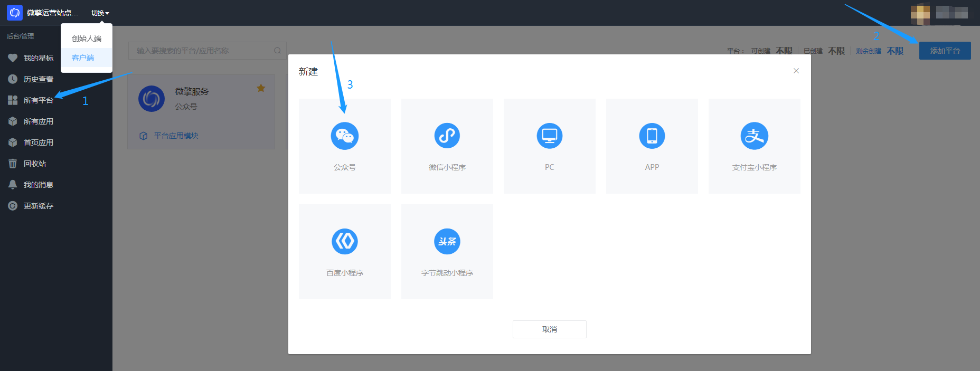Click the clock icon beside 历史查看
This screenshot has height=371, width=980.
13,79
